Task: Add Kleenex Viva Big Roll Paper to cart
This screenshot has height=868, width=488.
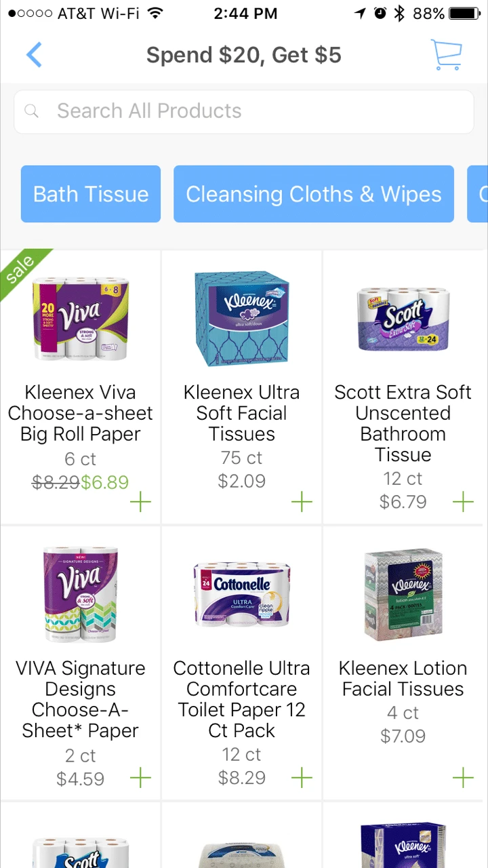Action: pos(140,502)
